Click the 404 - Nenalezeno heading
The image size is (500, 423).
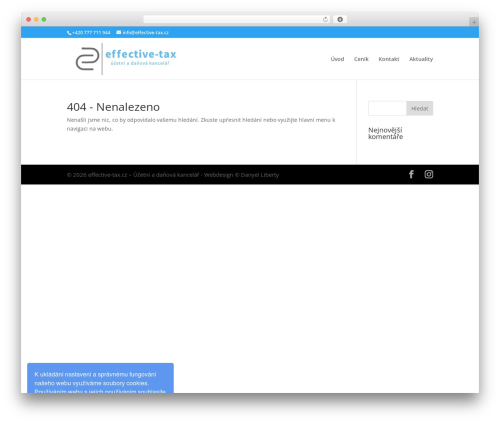tap(113, 107)
